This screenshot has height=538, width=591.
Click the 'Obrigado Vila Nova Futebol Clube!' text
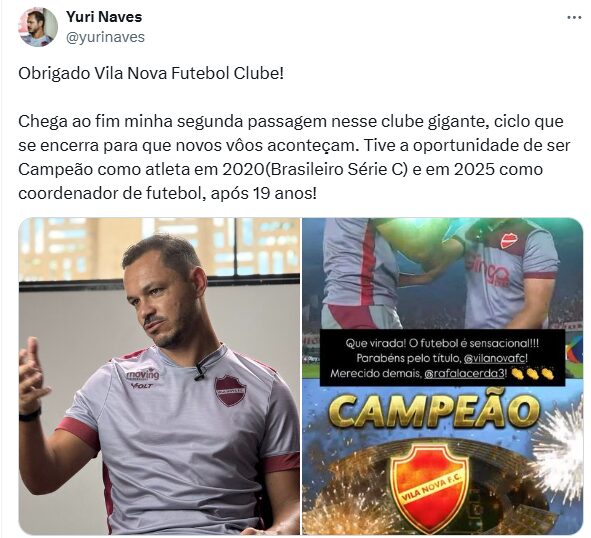tap(151, 73)
